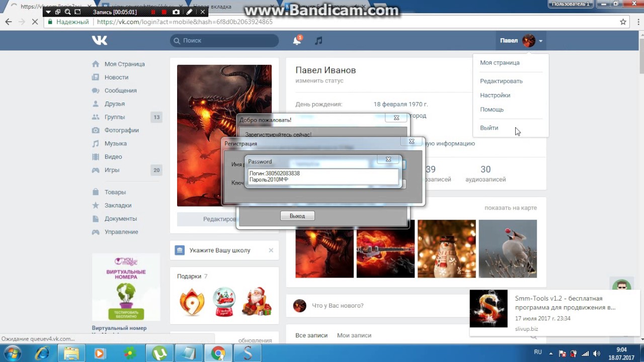Click the Что у Вас нового post field
Viewport: 644px width, 362px height.
coord(338,306)
